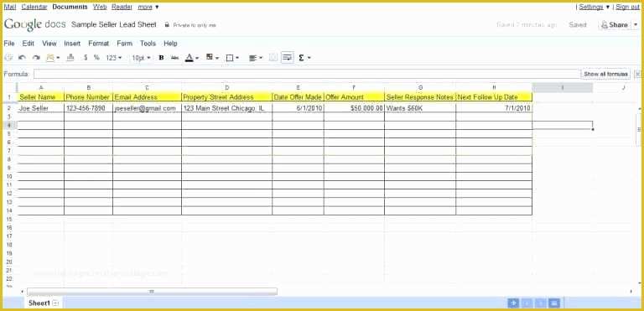Select the $50,000.00 cell

[x=354, y=108]
